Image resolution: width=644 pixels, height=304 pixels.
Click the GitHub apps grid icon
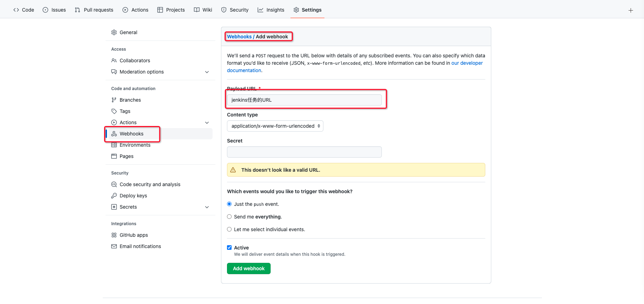point(114,235)
